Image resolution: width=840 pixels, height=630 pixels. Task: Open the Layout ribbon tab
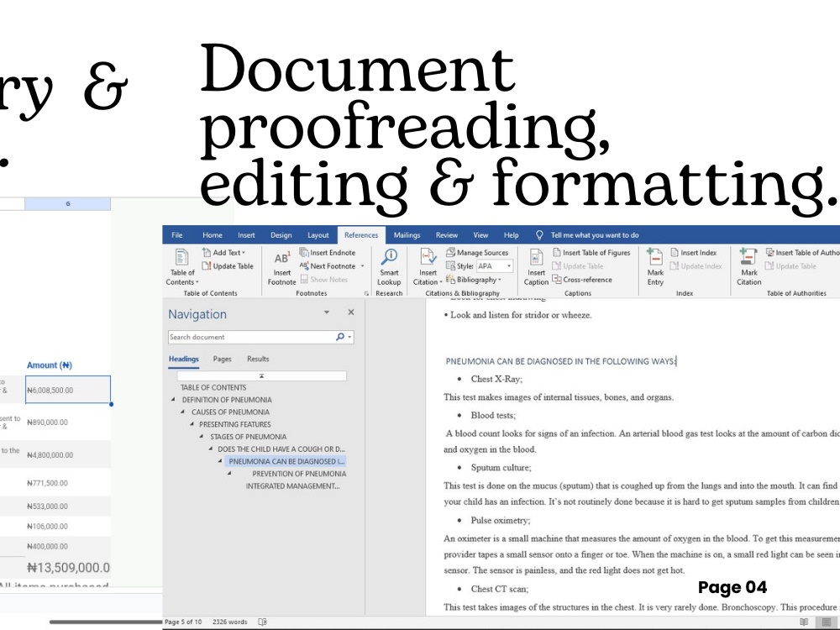318,235
